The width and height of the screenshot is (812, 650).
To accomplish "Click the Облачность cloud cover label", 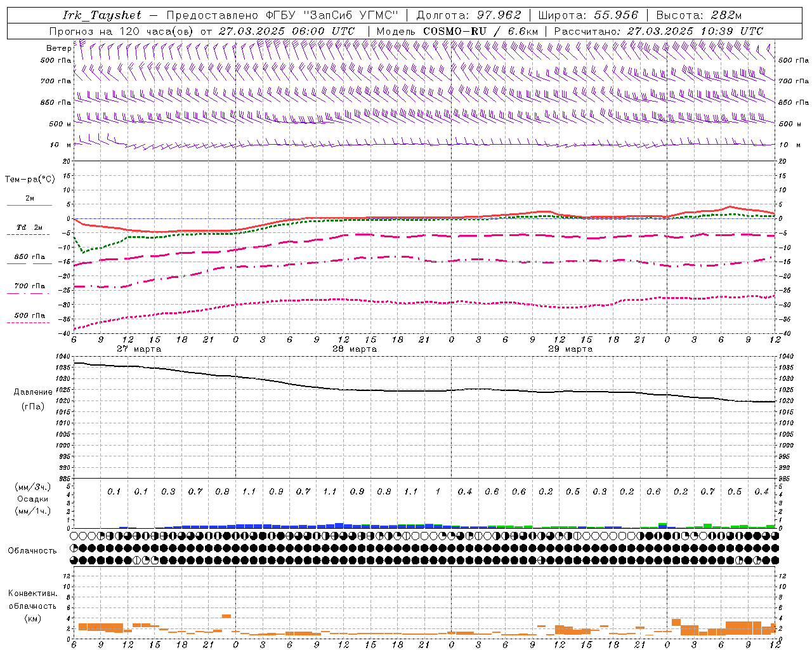I will click(32, 551).
